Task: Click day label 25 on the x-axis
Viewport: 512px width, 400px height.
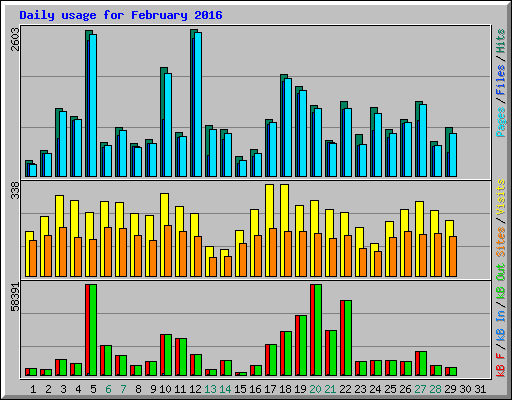Action: 390,389
